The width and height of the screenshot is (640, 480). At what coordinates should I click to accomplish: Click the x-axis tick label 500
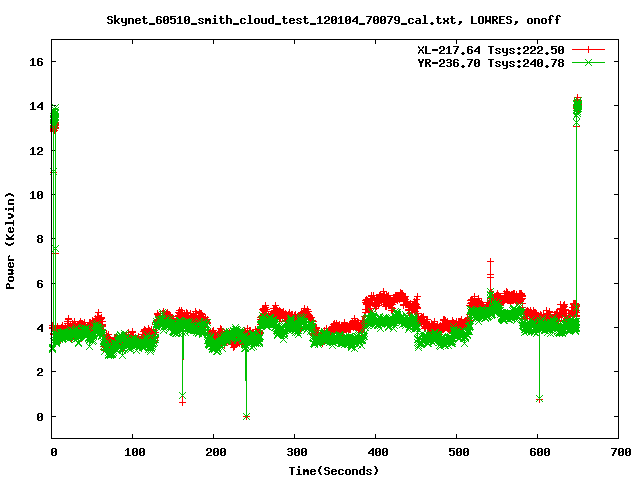point(458,452)
